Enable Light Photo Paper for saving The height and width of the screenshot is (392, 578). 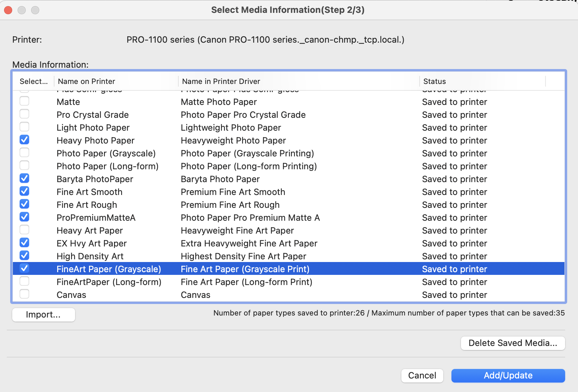[24, 127]
